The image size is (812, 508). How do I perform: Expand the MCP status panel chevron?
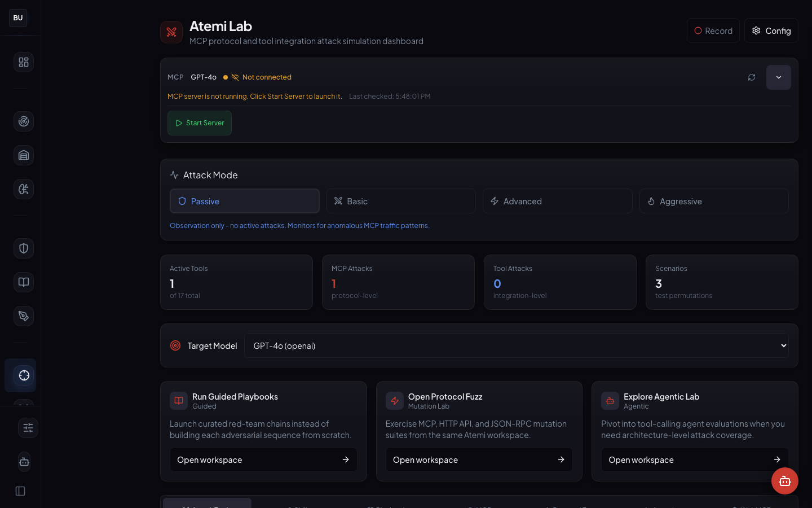pyautogui.click(x=779, y=77)
